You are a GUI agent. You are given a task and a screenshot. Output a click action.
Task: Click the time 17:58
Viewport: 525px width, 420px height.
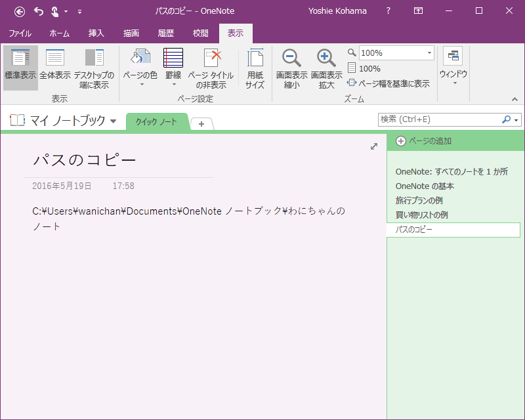(123, 186)
